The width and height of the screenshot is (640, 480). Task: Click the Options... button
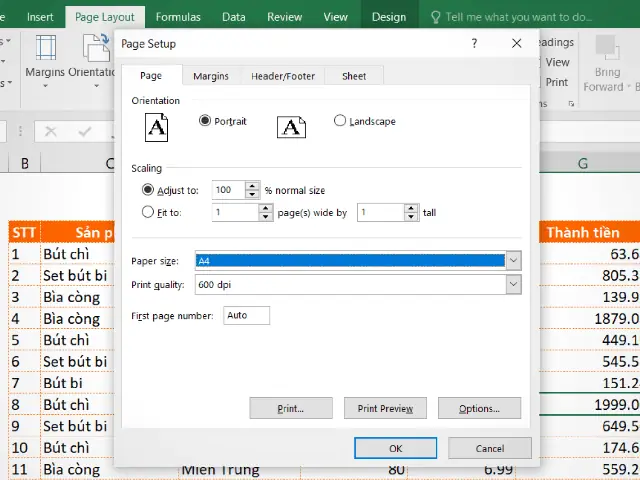pos(480,408)
